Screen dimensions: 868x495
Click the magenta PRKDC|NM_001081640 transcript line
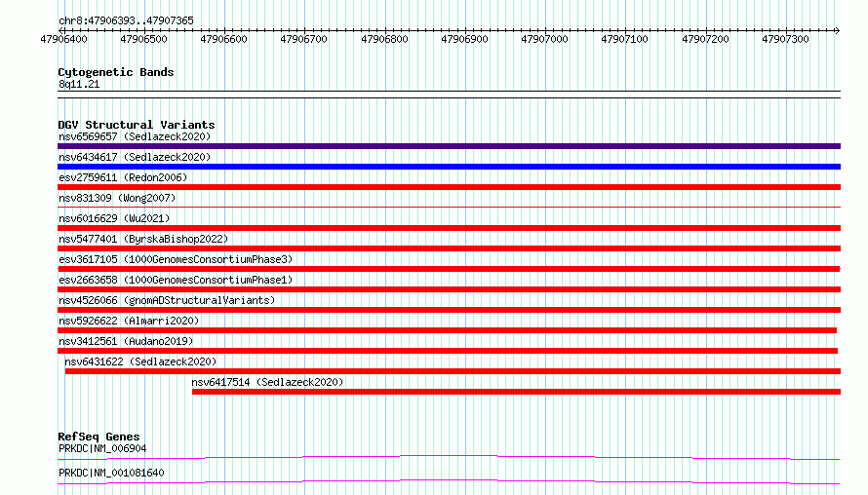tap(449, 481)
